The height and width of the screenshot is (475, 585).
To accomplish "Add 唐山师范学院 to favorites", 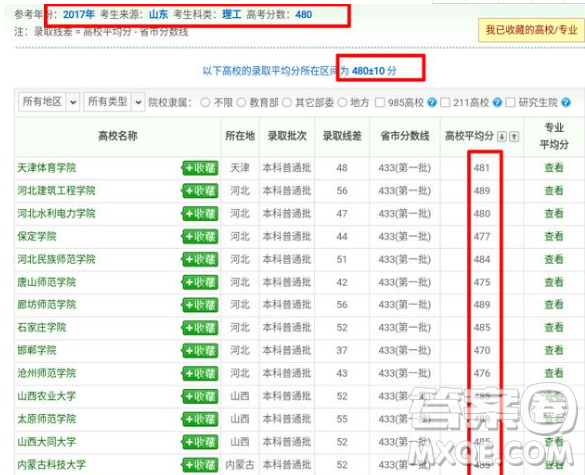I will (x=200, y=282).
